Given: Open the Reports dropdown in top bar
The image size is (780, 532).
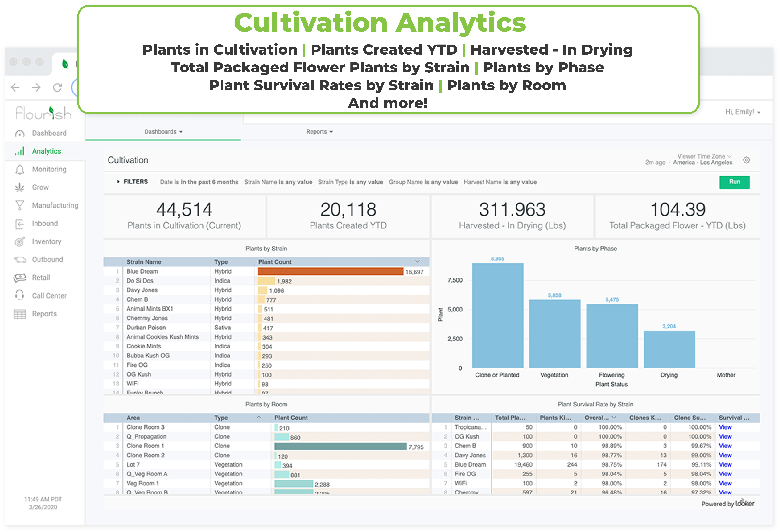Looking at the screenshot, I should click(320, 132).
